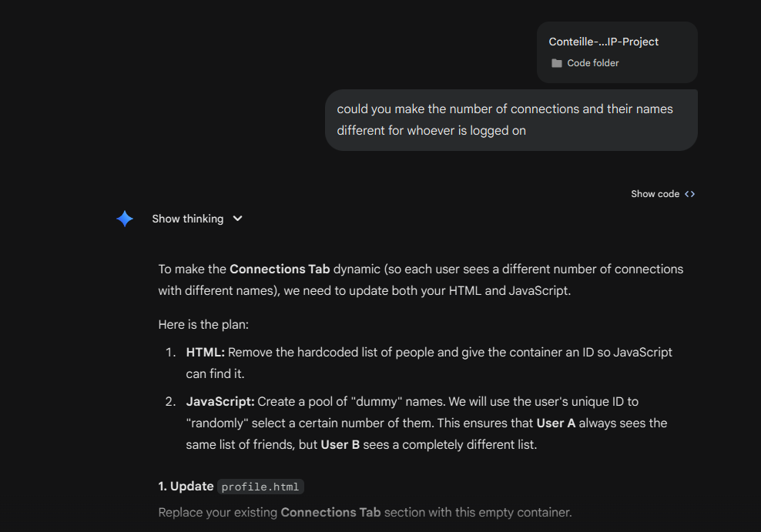
Task: Click the downward chevron next to Show thinking
Action: point(237,219)
